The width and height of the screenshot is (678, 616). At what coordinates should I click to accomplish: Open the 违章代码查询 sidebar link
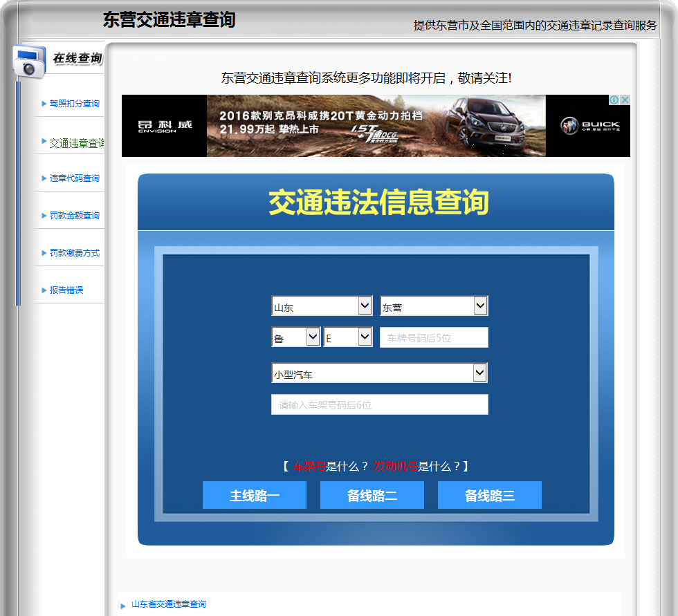click(75, 178)
